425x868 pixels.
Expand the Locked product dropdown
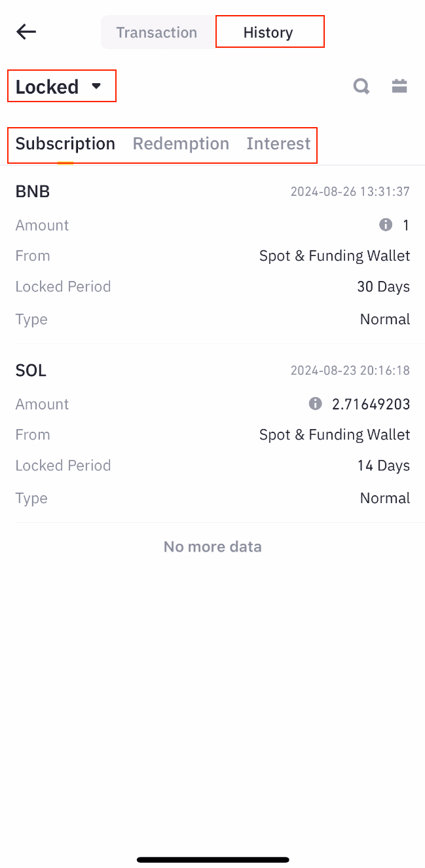pyautogui.click(x=47, y=86)
